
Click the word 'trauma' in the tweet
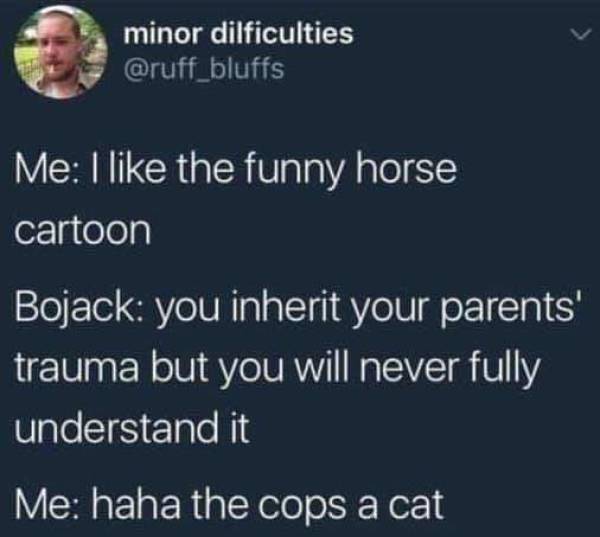coord(76,369)
